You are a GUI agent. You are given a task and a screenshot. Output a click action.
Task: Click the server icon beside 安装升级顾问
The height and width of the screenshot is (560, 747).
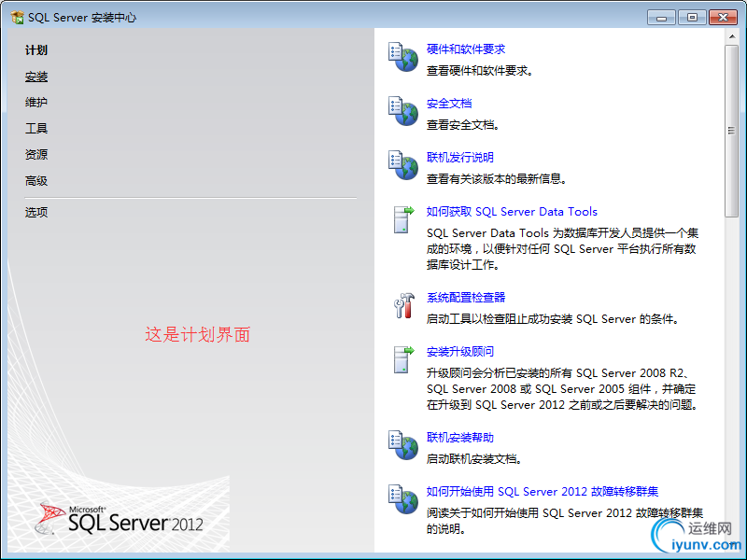[x=403, y=360]
